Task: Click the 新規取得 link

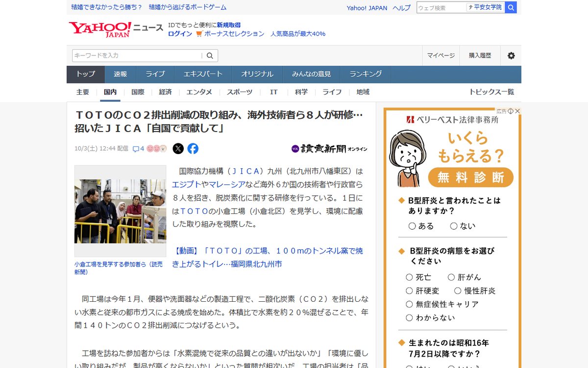Action: click(229, 25)
